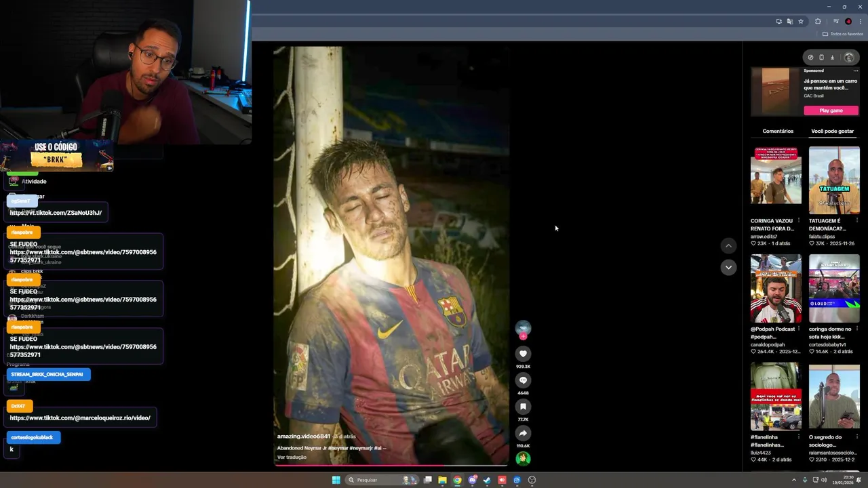This screenshot has height=488, width=868.
Task: Open the O segredo do sociologo thumbnail
Action: (x=834, y=396)
